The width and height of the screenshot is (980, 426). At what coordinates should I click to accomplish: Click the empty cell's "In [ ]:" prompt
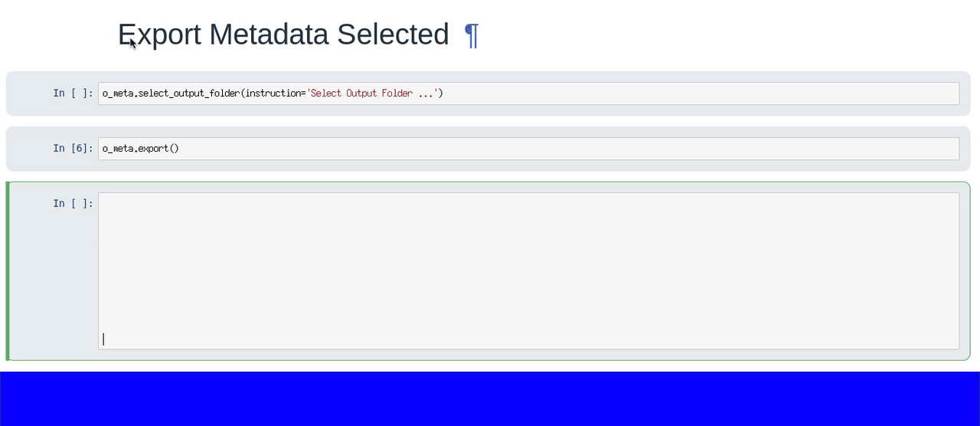click(x=73, y=204)
